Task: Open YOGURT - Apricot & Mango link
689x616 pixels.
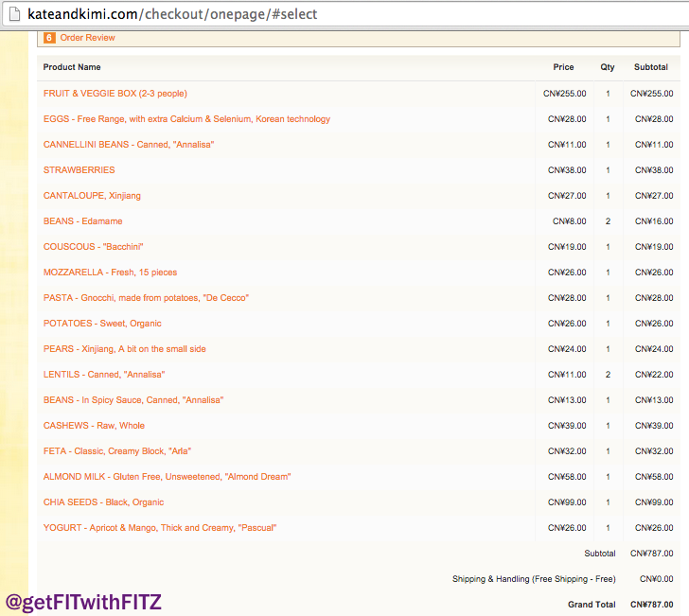Action: click(x=160, y=528)
